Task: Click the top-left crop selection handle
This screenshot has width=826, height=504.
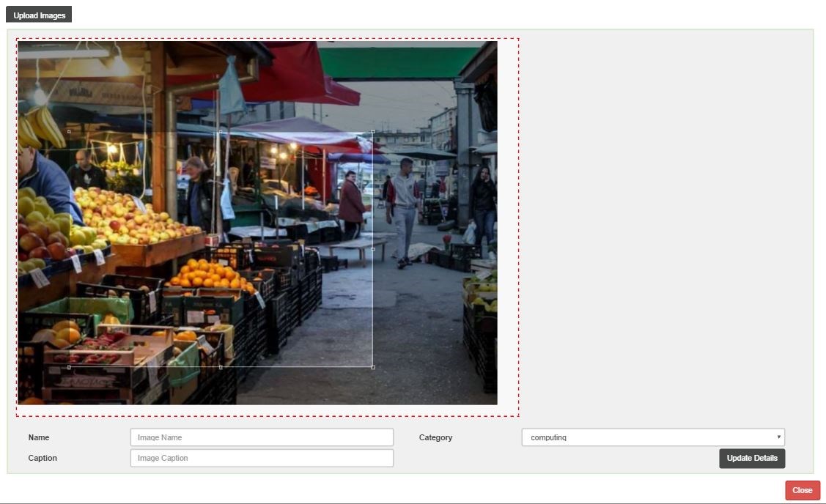Action: pos(69,132)
